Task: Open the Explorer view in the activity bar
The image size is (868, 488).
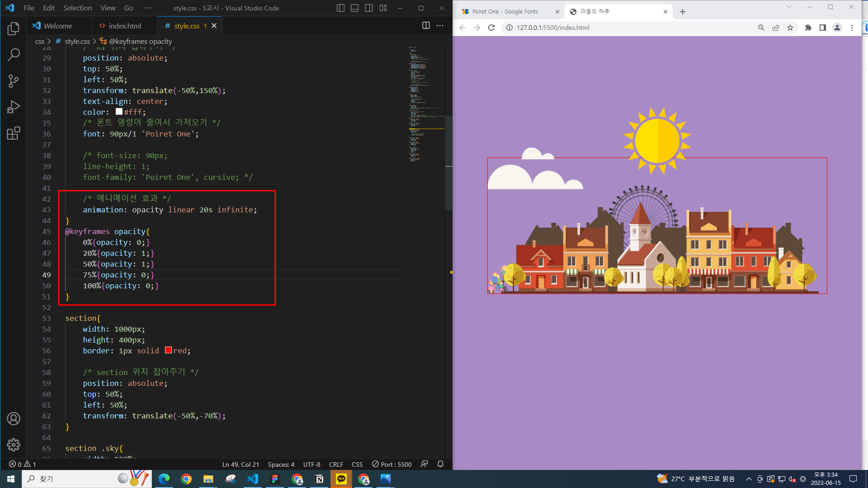Action: [14, 29]
